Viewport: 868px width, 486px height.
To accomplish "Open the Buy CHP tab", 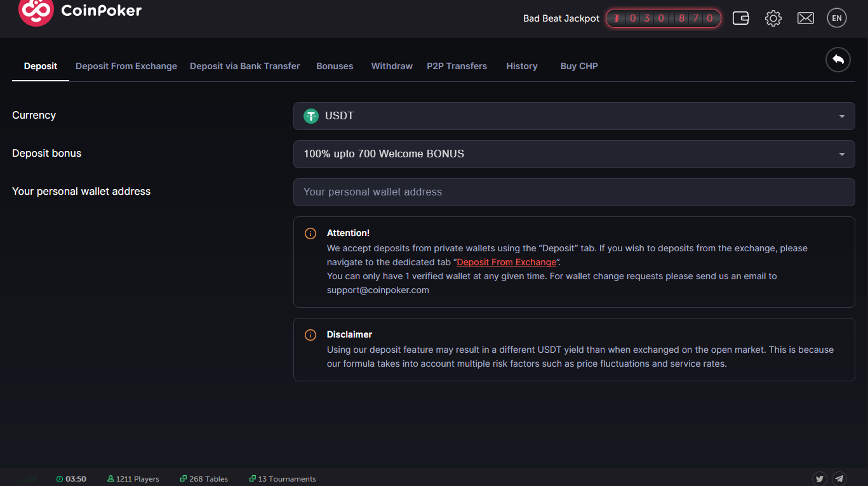I will (x=579, y=66).
